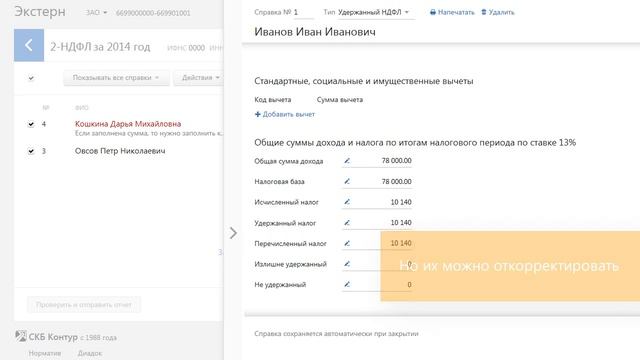Screen dimensions: 640x360
Task: Open the Показывать все справки dropdown
Action: tap(116, 78)
